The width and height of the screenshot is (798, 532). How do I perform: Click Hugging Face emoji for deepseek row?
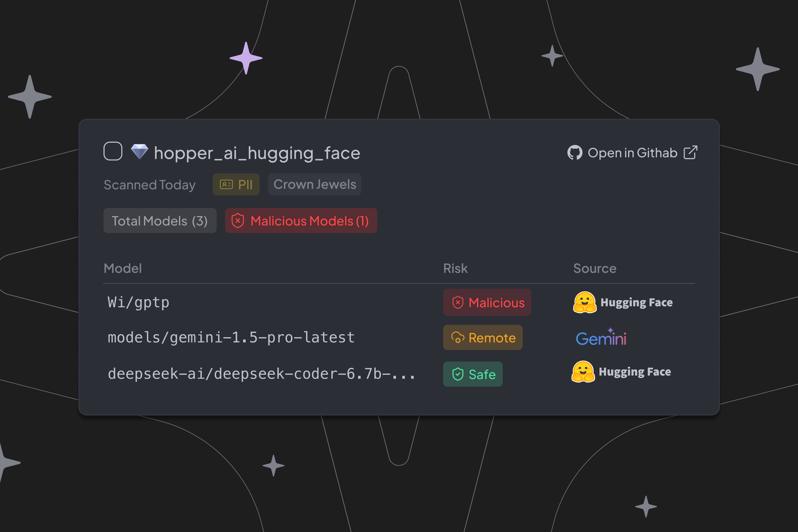[x=583, y=371]
